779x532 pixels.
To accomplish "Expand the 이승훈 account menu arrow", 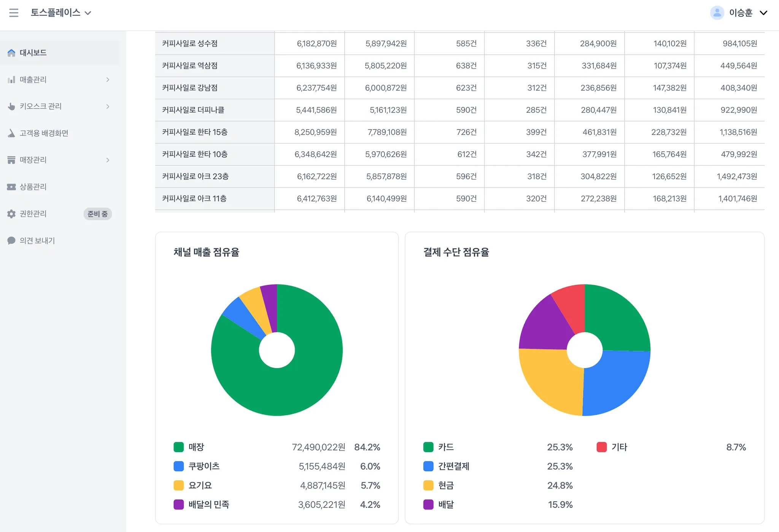I will click(763, 13).
